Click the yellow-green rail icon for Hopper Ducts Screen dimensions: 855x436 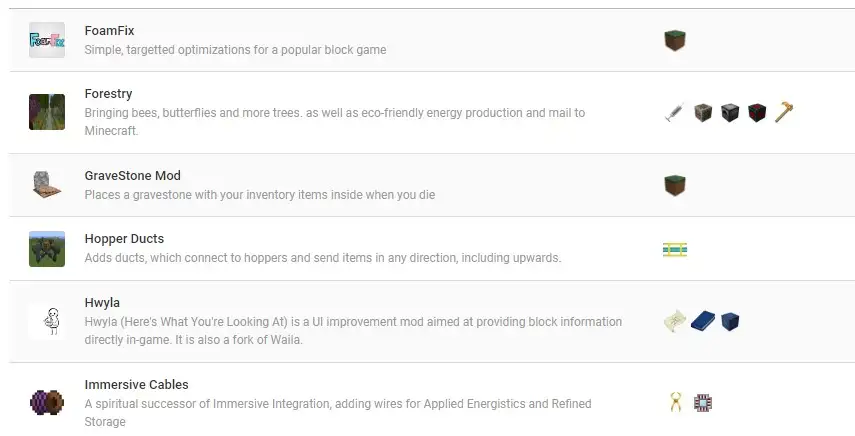(x=675, y=250)
